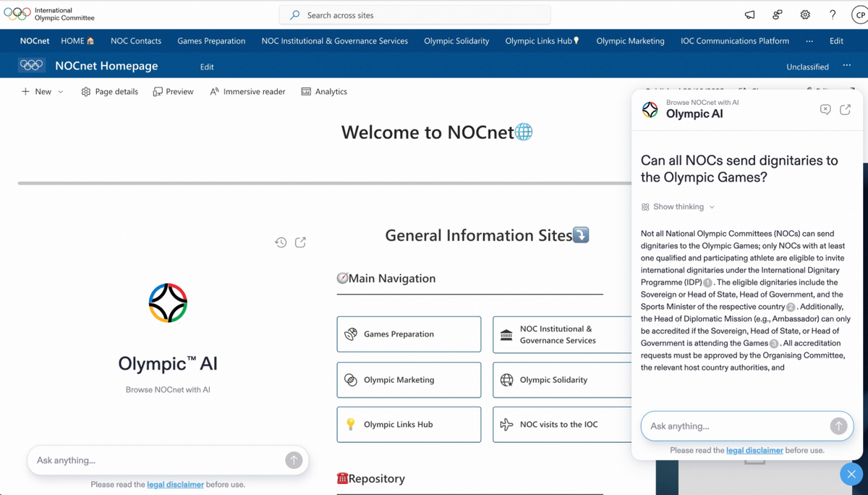Image resolution: width=868 pixels, height=495 pixels.
Task: Open the Immersive reader
Action: pos(247,92)
